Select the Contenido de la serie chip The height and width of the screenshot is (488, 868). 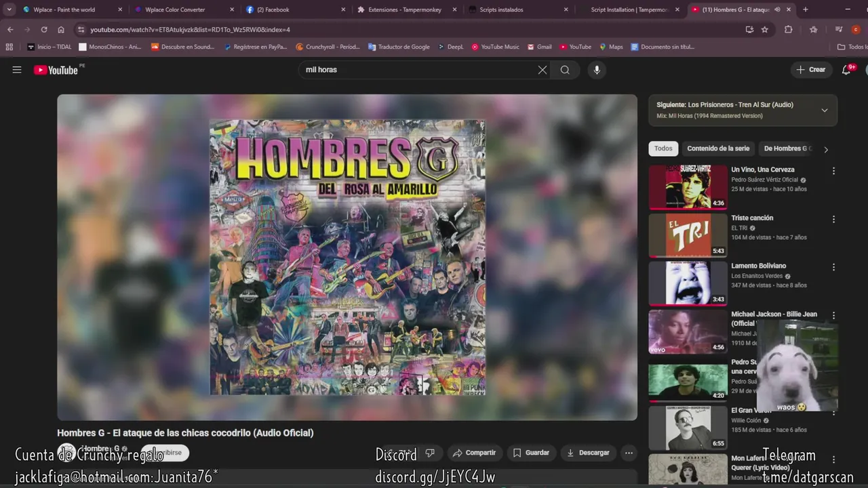(718, 148)
